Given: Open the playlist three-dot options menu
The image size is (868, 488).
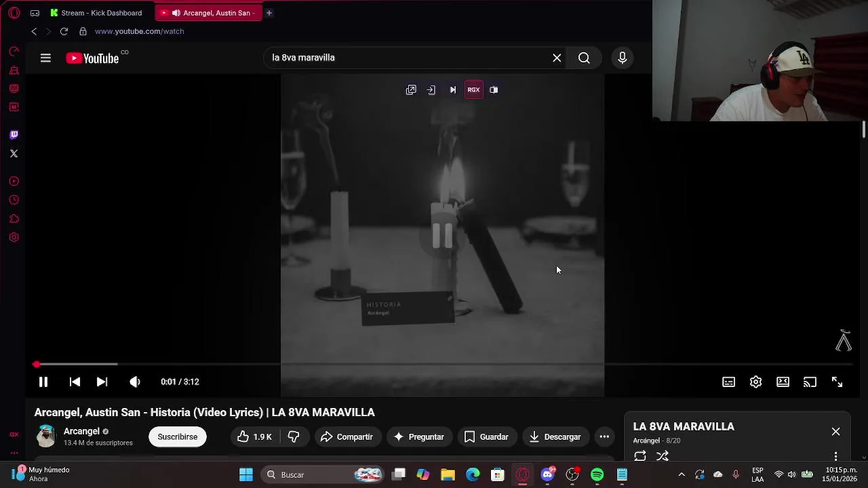Looking at the screenshot, I should (x=835, y=456).
